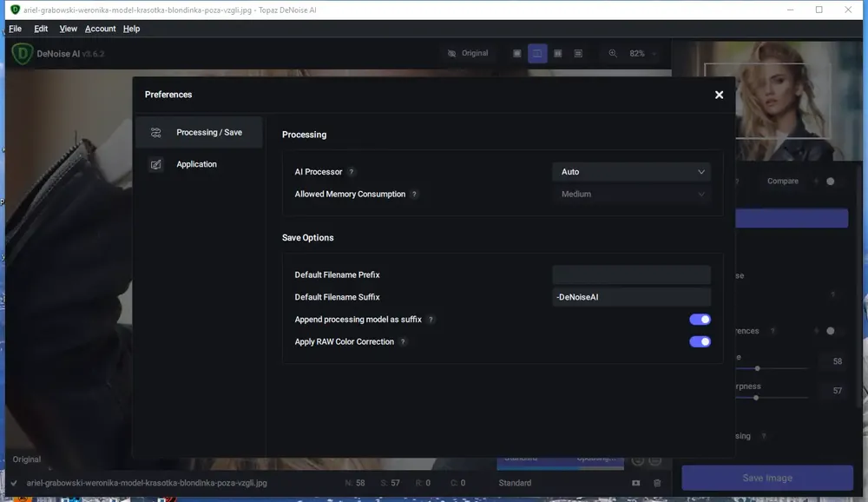Adjust the noise slider showing 58
The height and width of the screenshot is (502, 868).
(x=757, y=368)
